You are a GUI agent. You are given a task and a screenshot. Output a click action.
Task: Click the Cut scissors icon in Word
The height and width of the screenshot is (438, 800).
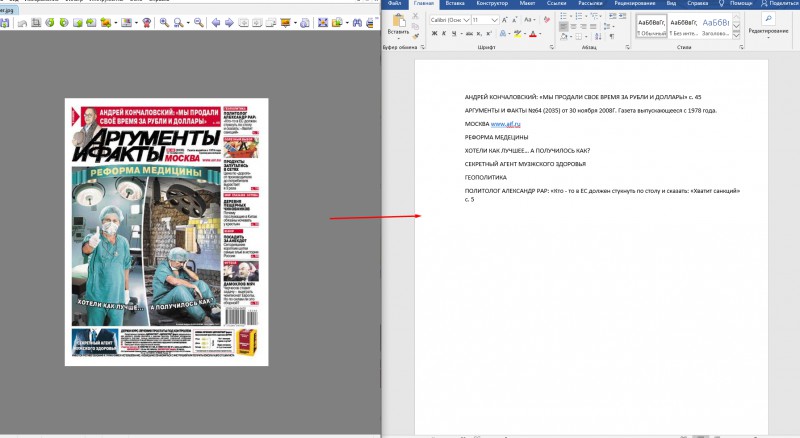point(415,16)
